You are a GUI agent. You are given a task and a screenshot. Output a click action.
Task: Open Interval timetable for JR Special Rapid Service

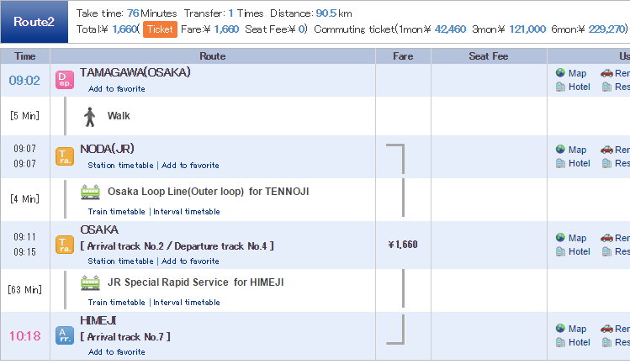187,302
